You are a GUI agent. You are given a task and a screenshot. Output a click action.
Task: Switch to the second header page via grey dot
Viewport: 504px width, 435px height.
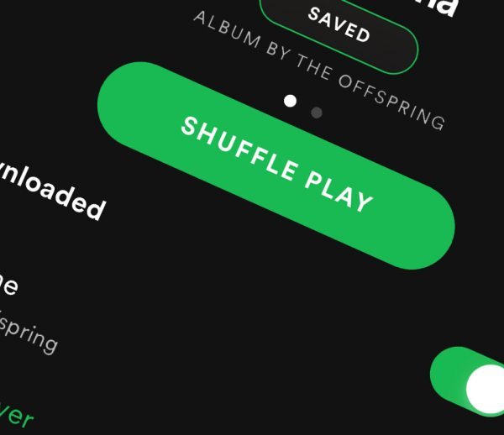317,113
